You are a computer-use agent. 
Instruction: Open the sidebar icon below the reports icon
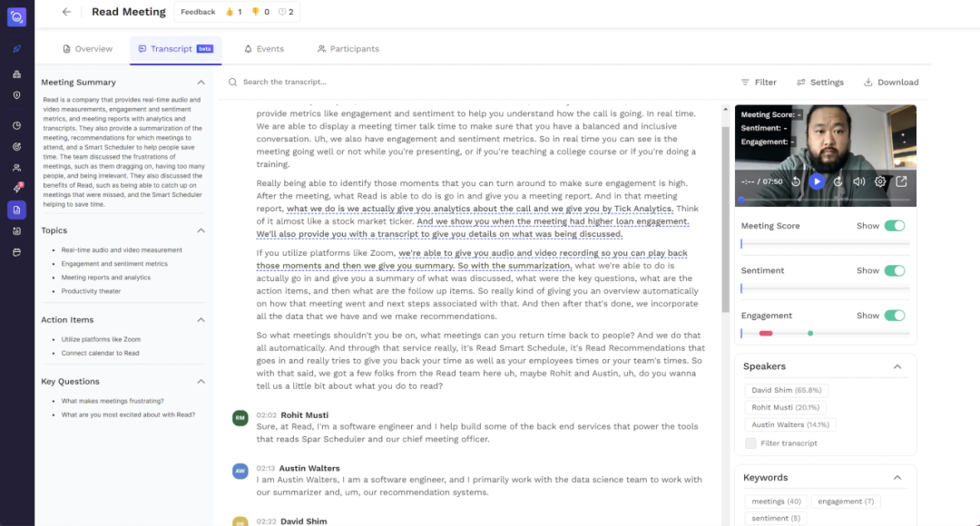click(17, 231)
